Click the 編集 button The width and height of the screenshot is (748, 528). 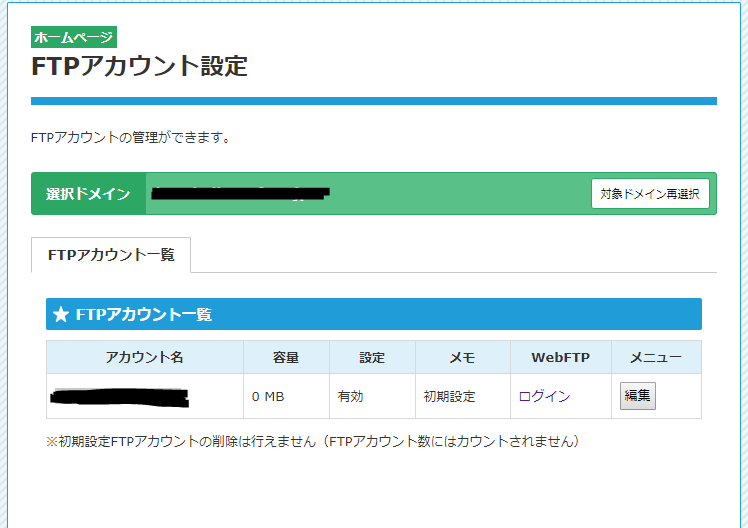point(638,395)
